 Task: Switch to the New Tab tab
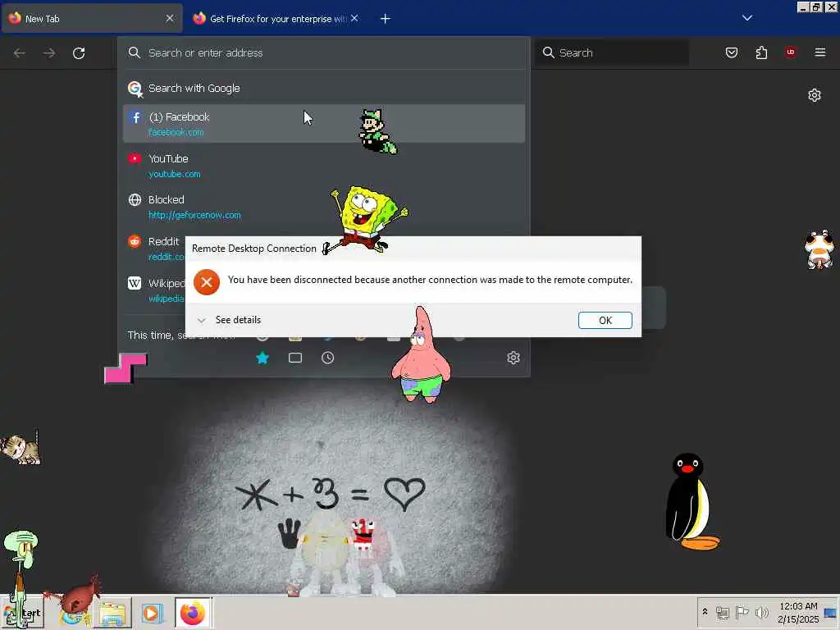[92, 19]
